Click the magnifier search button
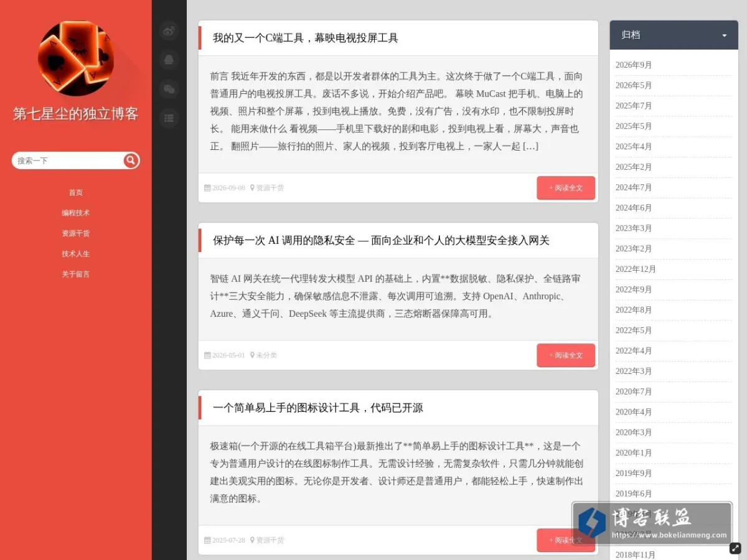747x560 pixels. [x=131, y=161]
